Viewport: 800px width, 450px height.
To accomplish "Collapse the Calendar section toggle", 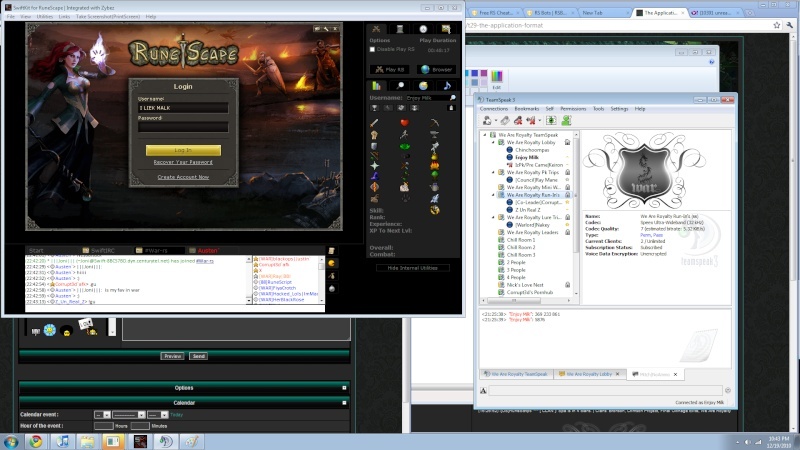I will point(344,403).
